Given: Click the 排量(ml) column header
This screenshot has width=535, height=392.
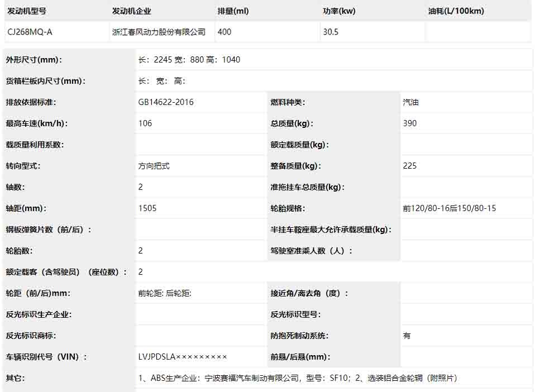Looking at the screenshot, I should click(x=233, y=11).
